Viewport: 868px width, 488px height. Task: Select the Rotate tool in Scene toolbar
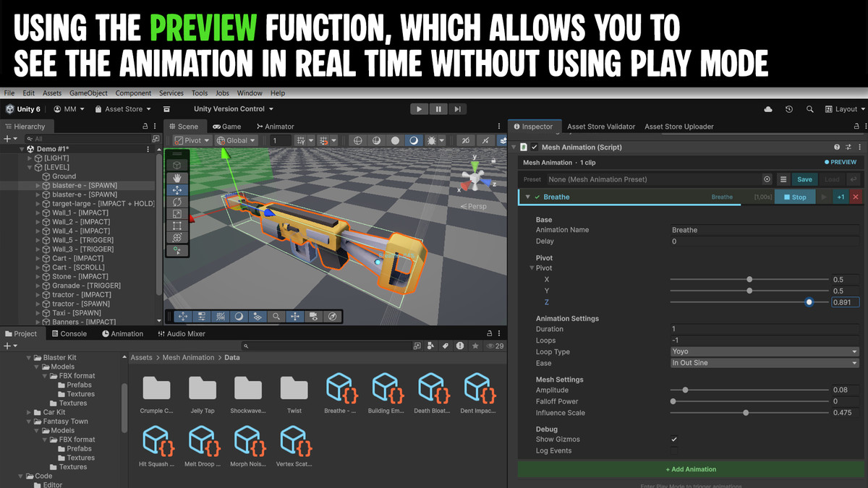point(177,202)
